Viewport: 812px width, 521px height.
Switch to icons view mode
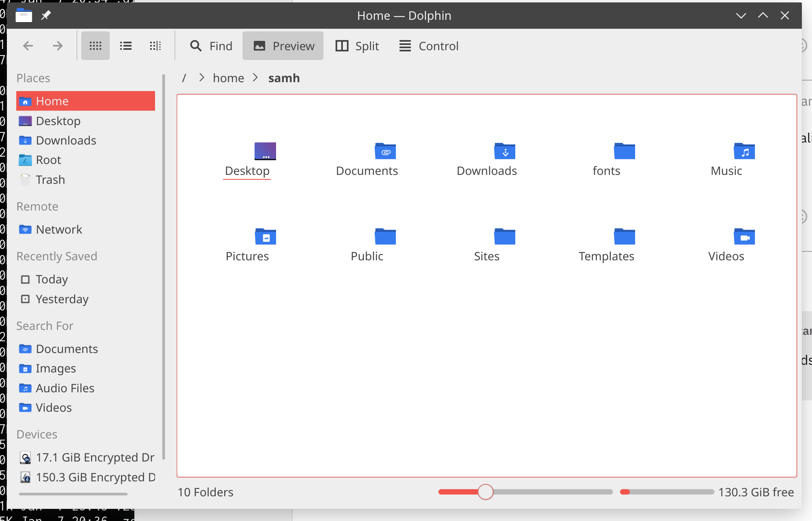(x=95, y=45)
